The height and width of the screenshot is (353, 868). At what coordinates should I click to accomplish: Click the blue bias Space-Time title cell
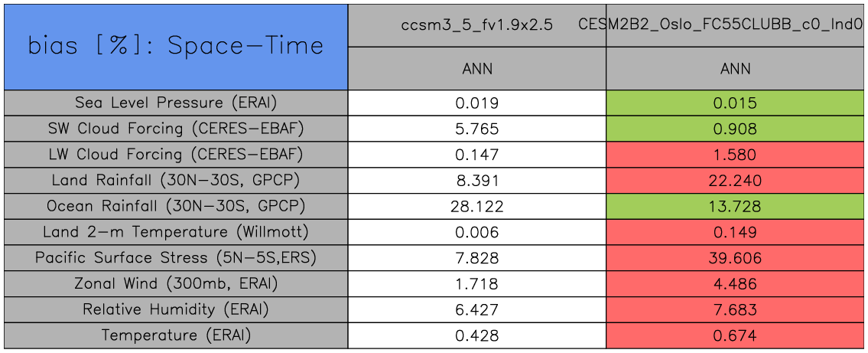pos(176,46)
